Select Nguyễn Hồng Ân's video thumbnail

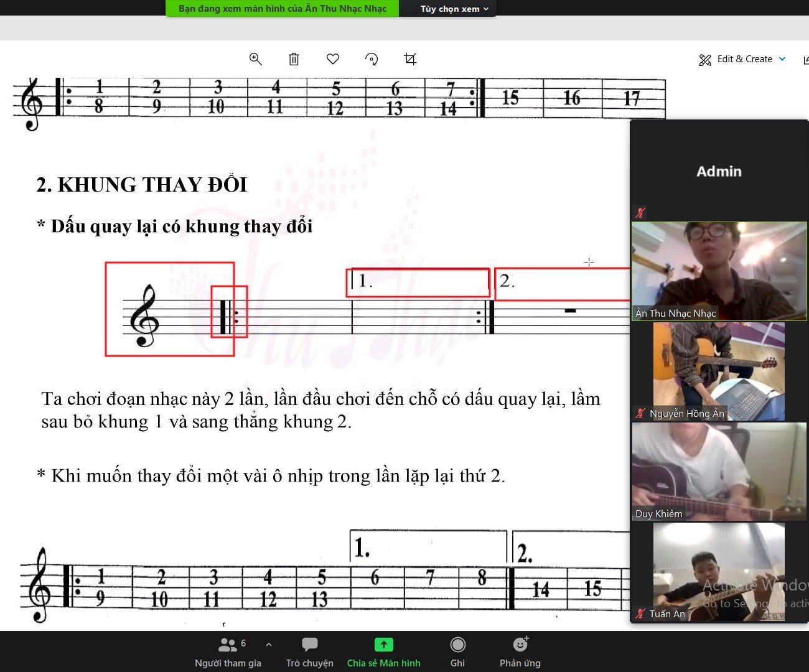click(x=718, y=370)
